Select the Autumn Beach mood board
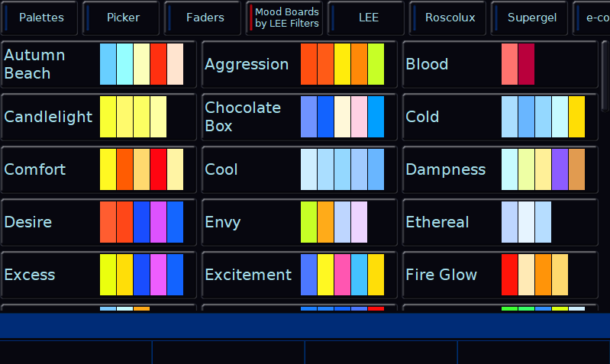Image resolution: width=610 pixels, height=364 pixels. point(98,64)
